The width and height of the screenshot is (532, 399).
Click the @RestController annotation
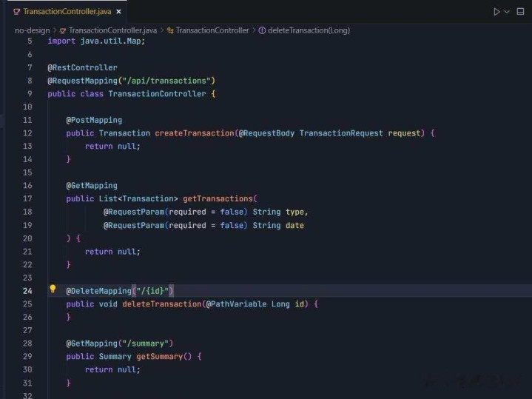(82, 67)
